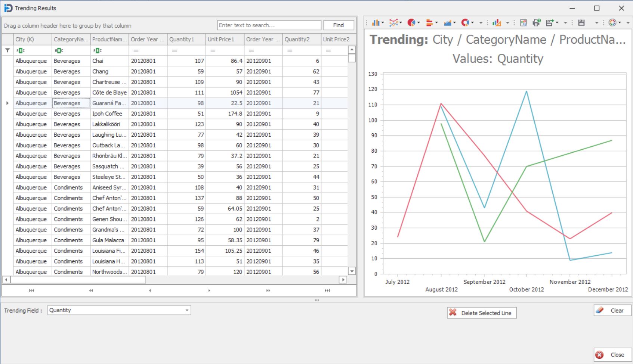Expand the Trending Field dropdown

tap(187, 310)
